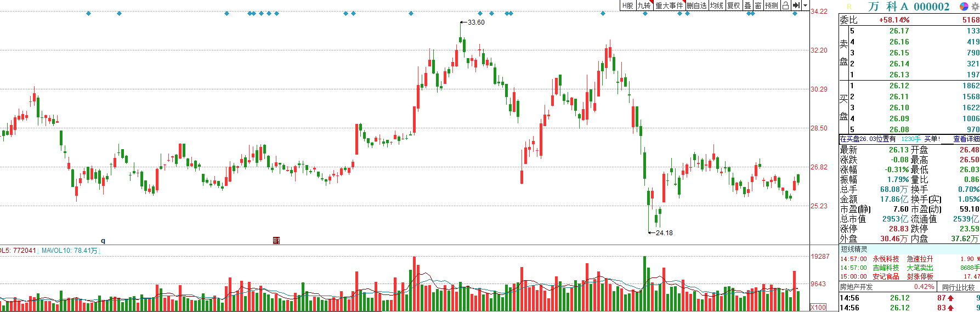Click the 九转 indicator button

[644, 5]
